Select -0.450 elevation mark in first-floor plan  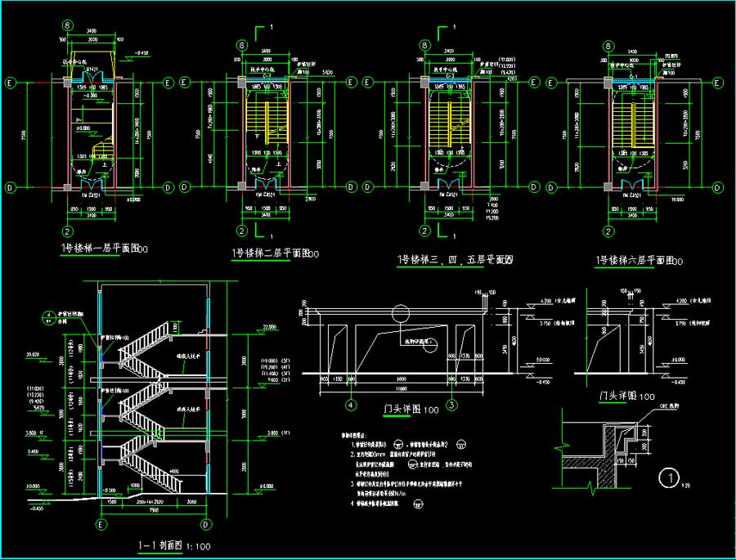pos(141,53)
